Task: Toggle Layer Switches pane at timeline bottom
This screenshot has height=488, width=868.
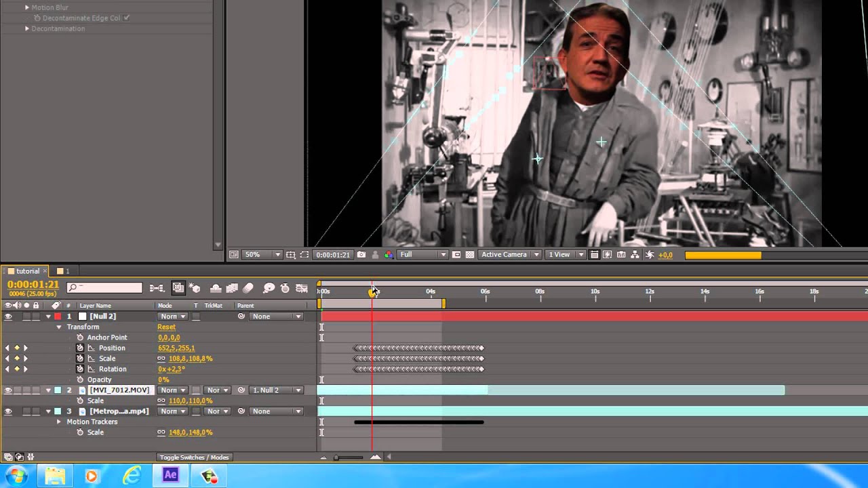Action: tap(7, 457)
